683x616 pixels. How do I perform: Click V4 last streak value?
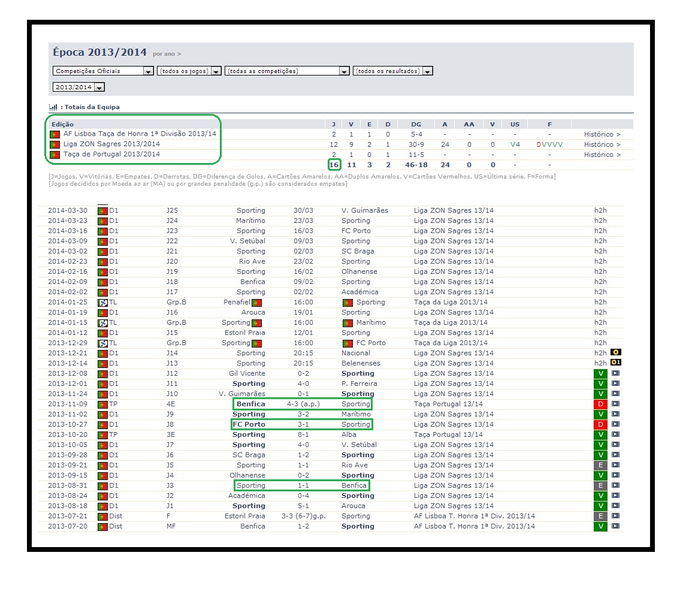click(x=515, y=144)
